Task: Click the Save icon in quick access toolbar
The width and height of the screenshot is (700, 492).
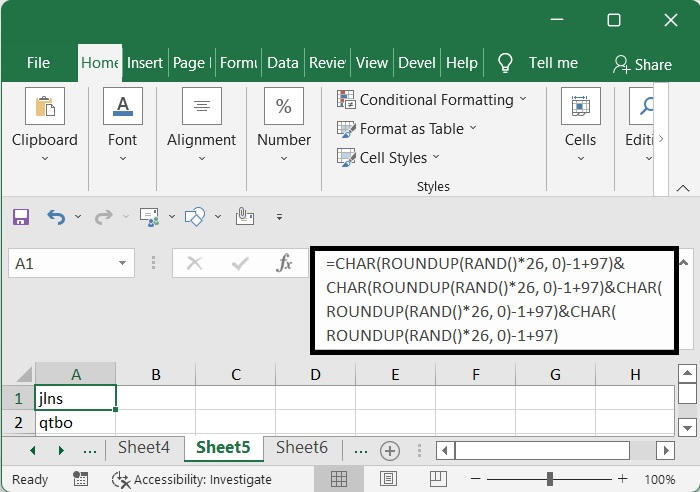Action: 21,216
